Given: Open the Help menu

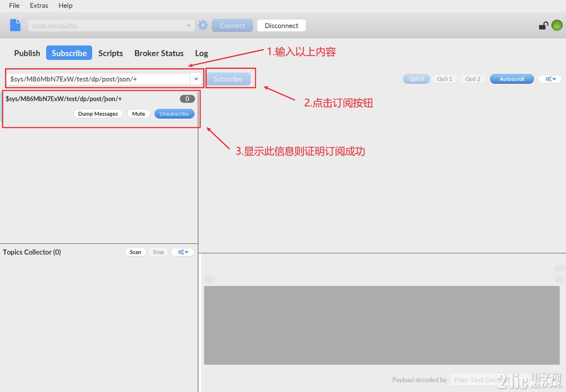Looking at the screenshot, I should tap(65, 5).
